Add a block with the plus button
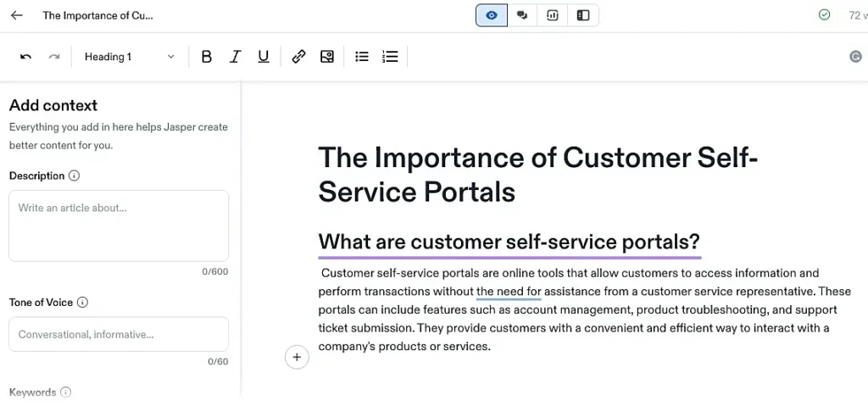868x412 pixels. pos(297,357)
